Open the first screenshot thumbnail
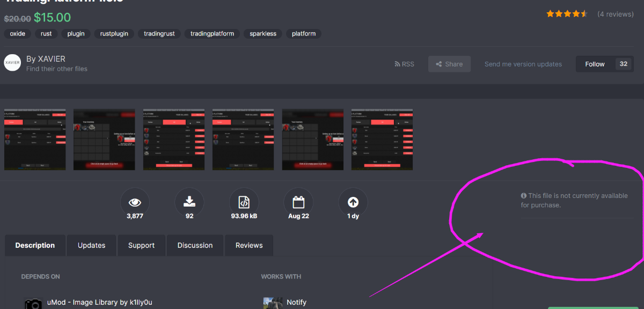644x309 pixels. pyautogui.click(x=35, y=139)
